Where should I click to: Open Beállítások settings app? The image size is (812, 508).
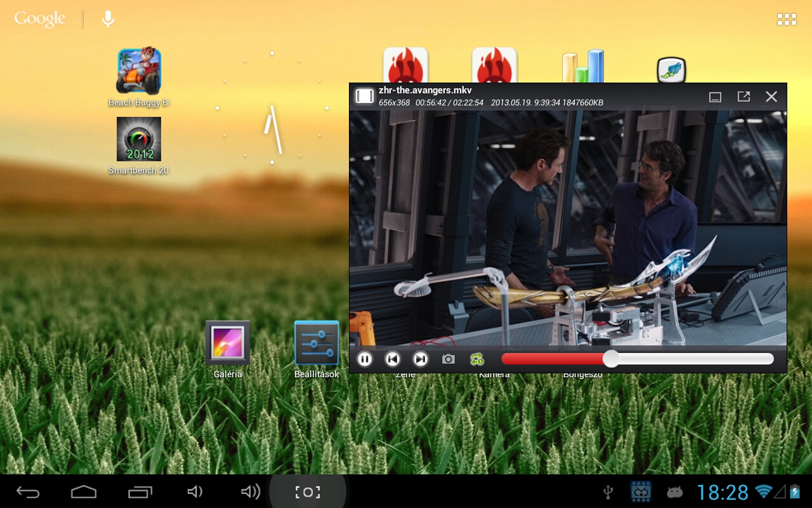pos(317,344)
